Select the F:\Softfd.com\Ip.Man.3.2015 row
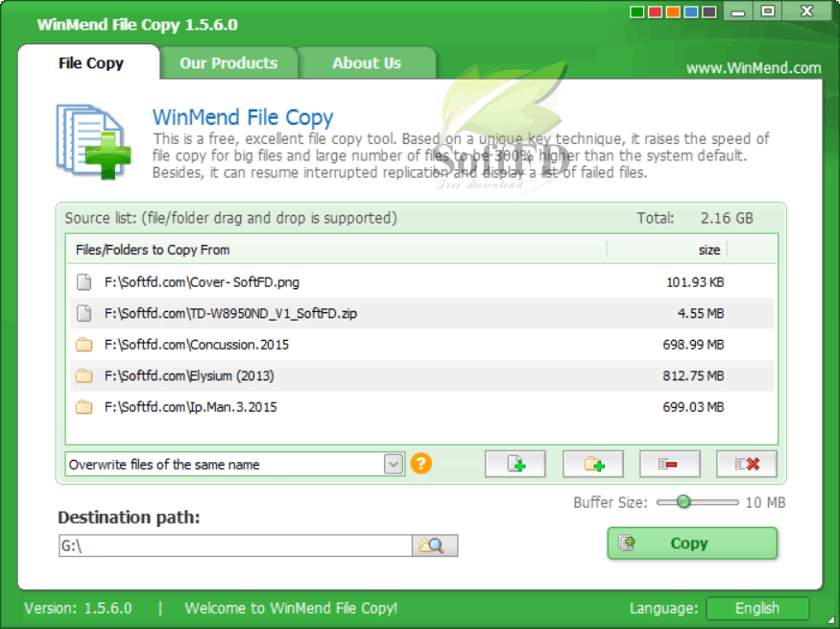Image resolution: width=840 pixels, height=629 pixels. coord(421,407)
